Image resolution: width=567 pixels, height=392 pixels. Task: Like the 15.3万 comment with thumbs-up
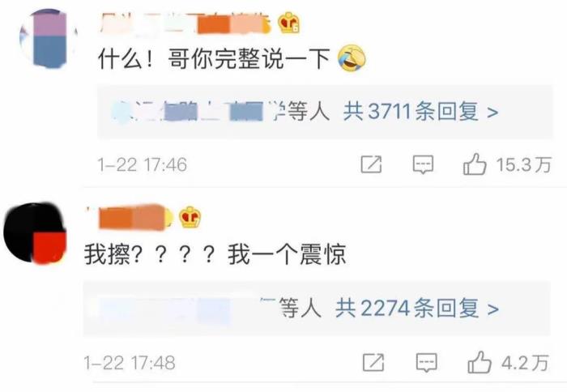[475, 164]
